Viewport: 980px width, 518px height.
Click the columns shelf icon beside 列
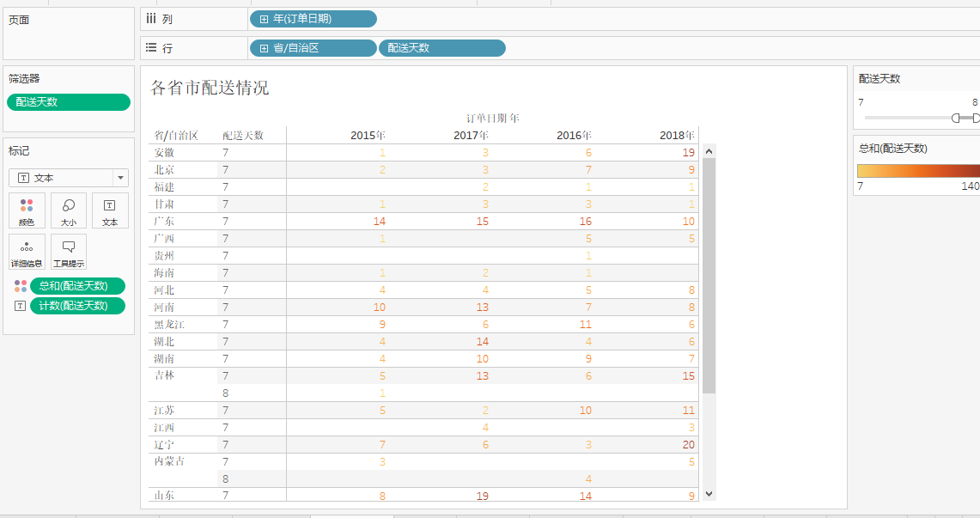coord(151,19)
